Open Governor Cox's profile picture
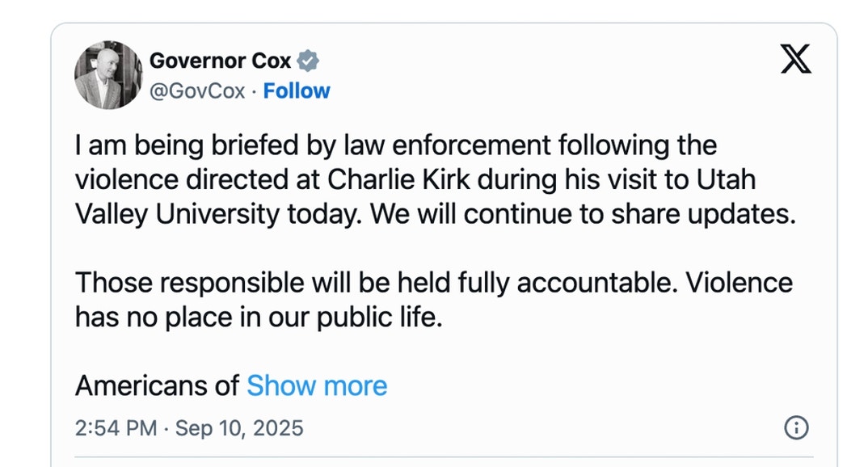The height and width of the screenshot is (467, 868). (x=108, y=75)
